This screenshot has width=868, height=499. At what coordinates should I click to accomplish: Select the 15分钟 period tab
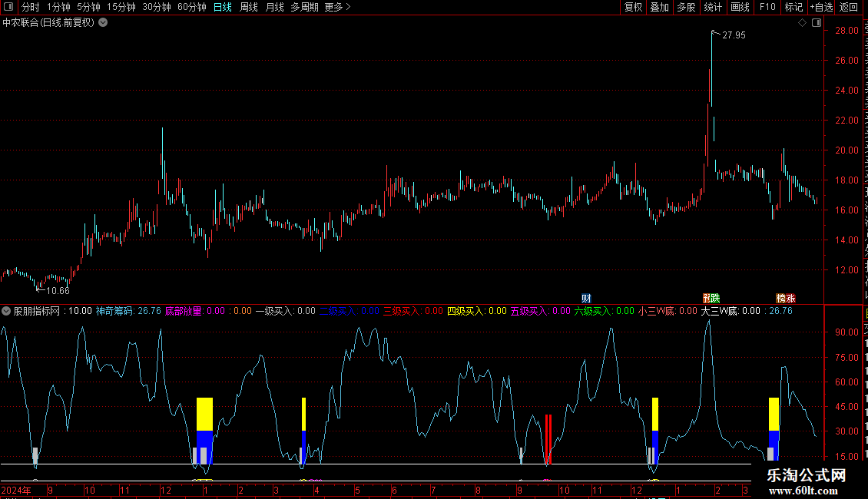tap(121, 7)
